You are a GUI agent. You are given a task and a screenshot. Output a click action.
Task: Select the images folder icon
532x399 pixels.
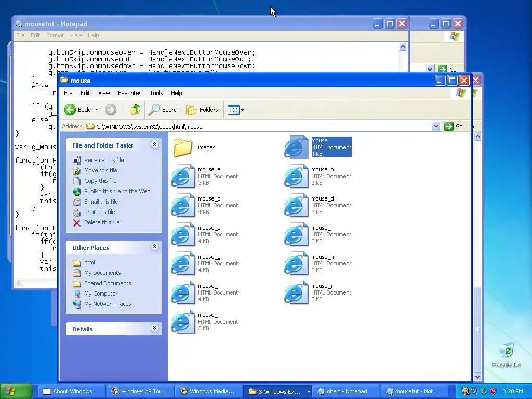183,147
